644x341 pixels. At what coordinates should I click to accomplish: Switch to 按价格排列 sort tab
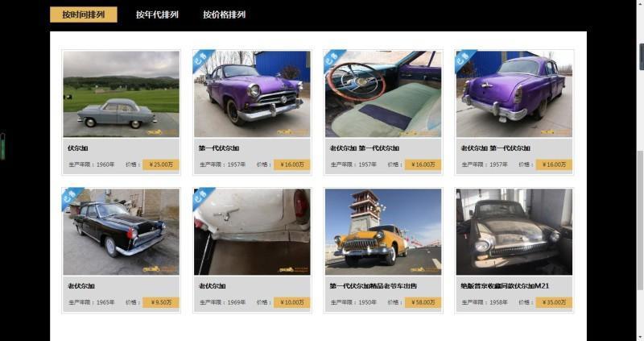tap(224, 15)
